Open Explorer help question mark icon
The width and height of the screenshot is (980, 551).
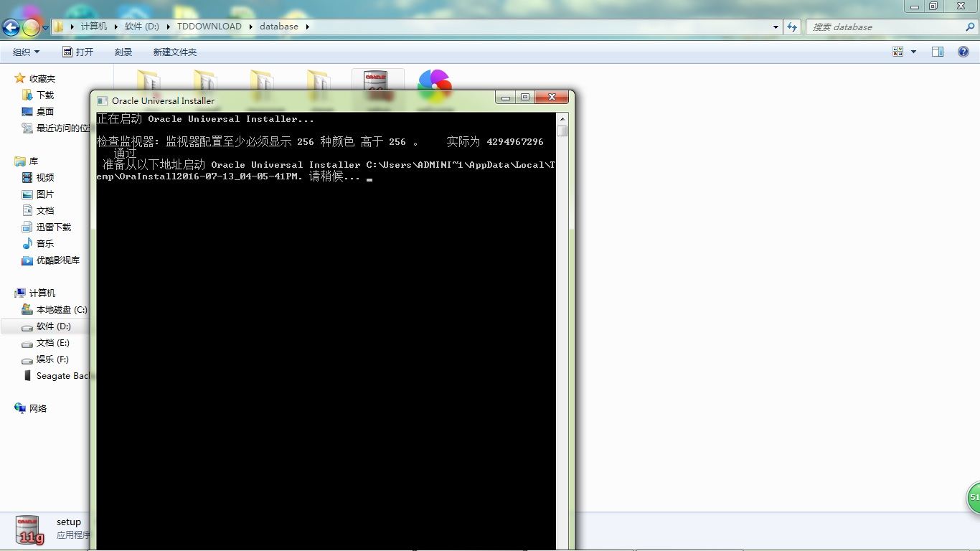point(963,52)
